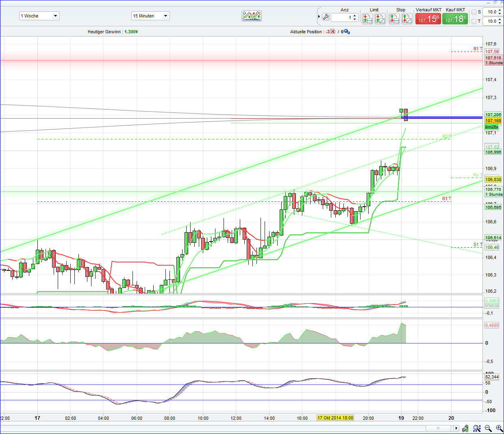Click the S1 T support line label
Screen dimensions: 504x434
(x=478, y=244)
